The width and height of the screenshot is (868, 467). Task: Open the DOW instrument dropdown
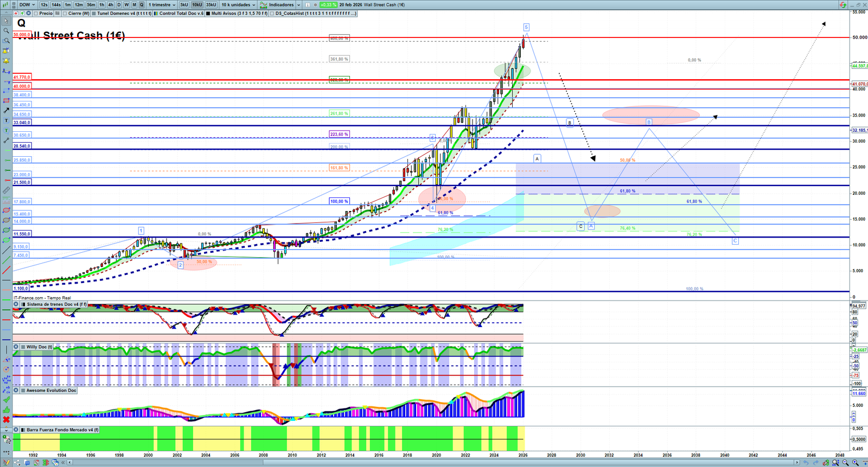click(x=27, y=5)
